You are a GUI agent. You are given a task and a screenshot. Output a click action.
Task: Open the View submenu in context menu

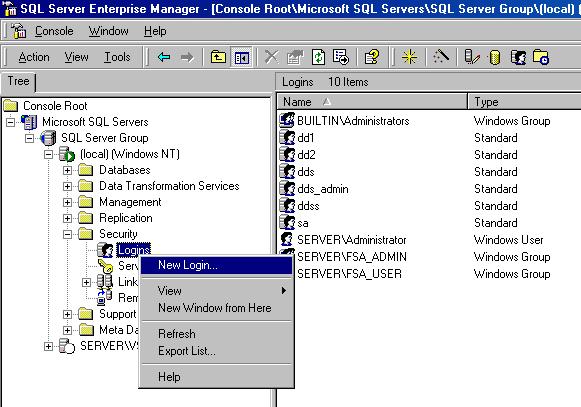pos(216,291)
